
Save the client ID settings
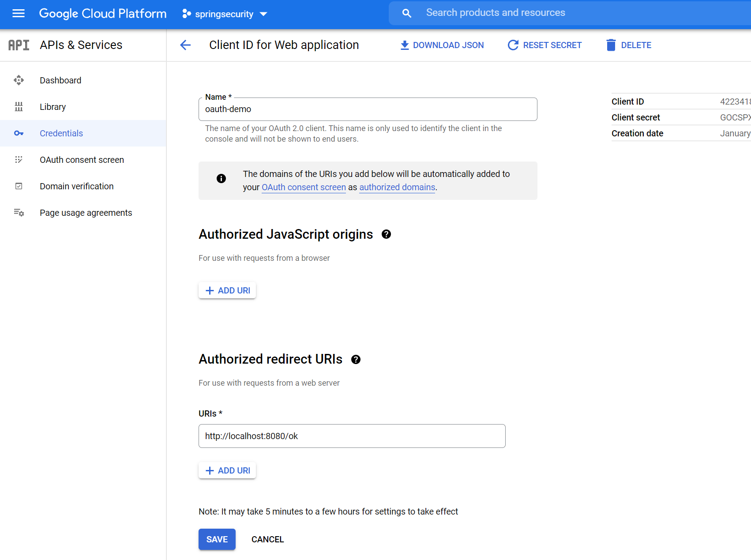tap(217, 539)
